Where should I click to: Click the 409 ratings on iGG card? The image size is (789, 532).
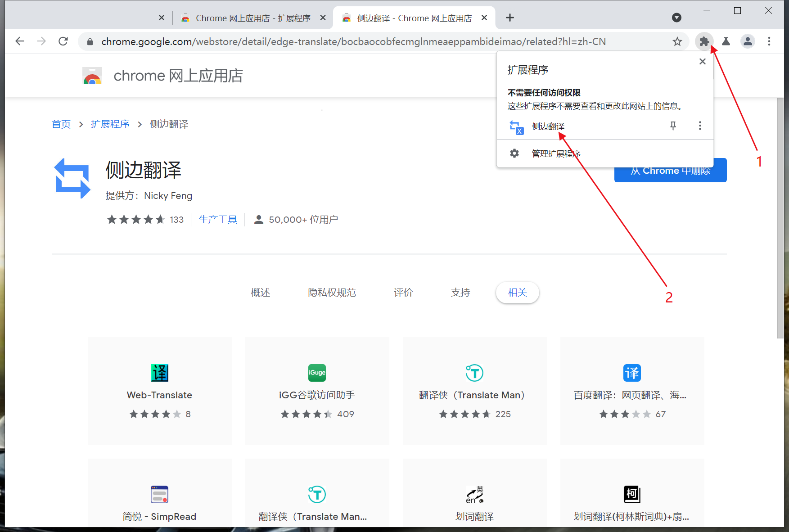tap(346, 414)
